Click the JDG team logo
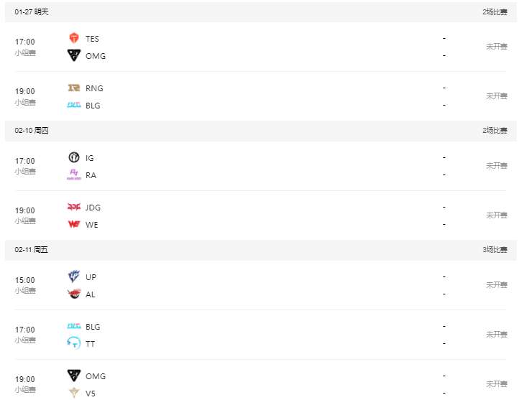Image resolution: width=532 pixels, height=400 pixels. 73,208
